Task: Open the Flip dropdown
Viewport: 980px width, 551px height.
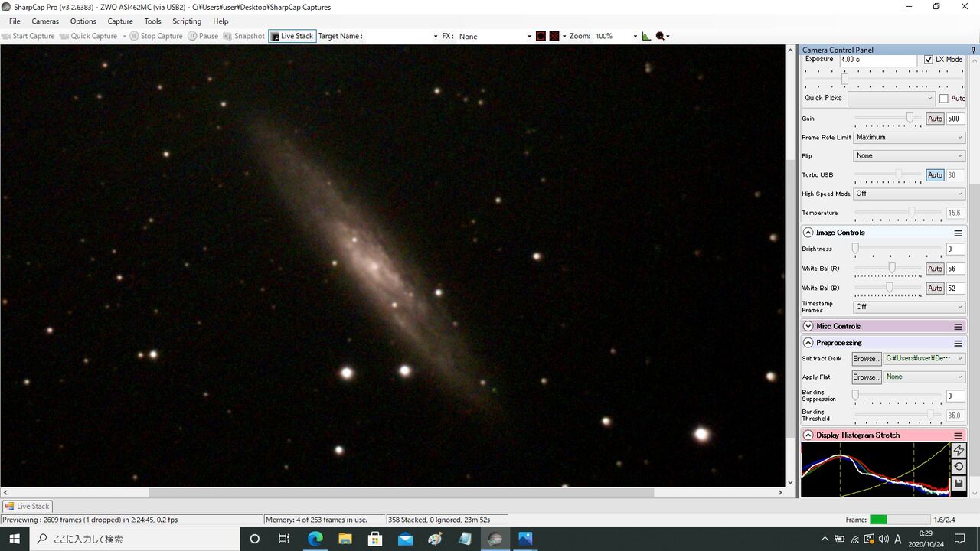Action: click(x=910, y=155)
